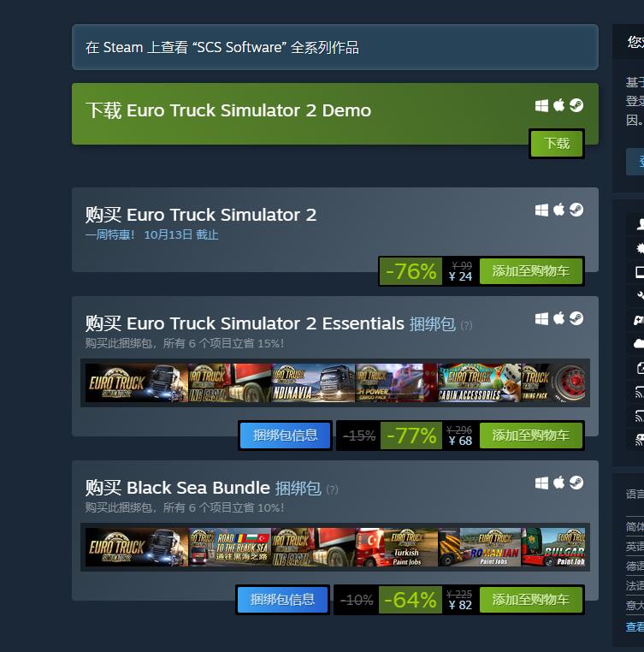Click the Apple icon in Demo banner
Screen dimensions: 644x652
coord(558,105)
